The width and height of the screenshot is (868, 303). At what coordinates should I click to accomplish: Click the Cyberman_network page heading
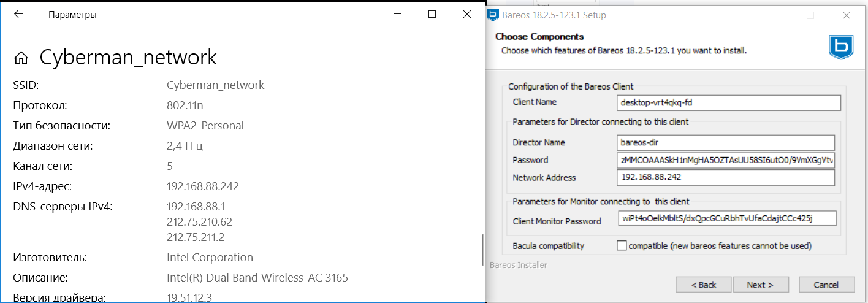tap(128, 58)
